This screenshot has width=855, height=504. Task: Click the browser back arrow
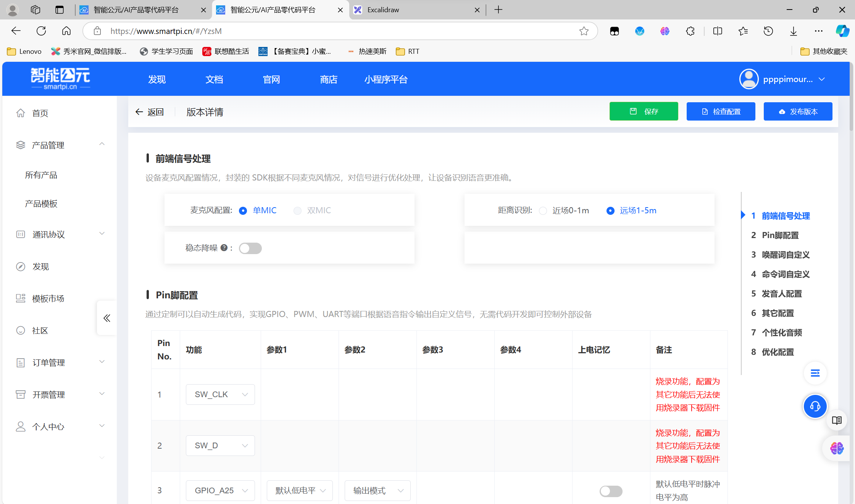pyautogui.click(x=16, y=31)
